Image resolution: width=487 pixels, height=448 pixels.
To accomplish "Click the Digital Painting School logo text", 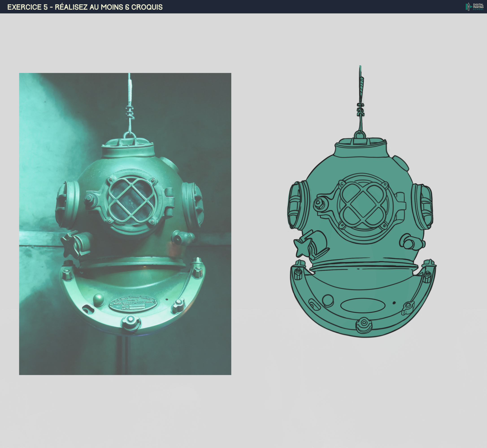I will coord(478,6).
